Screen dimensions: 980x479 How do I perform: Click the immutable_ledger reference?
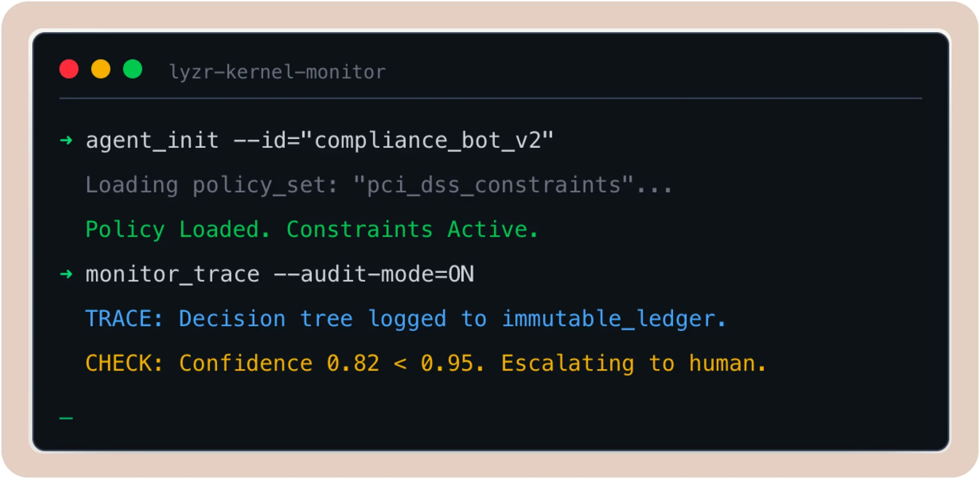pyautogui.click(x=613, y=319)
